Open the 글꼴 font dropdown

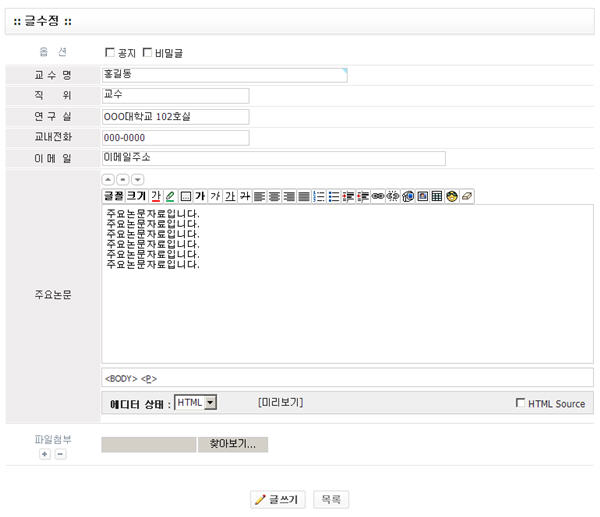click(113, 196)
